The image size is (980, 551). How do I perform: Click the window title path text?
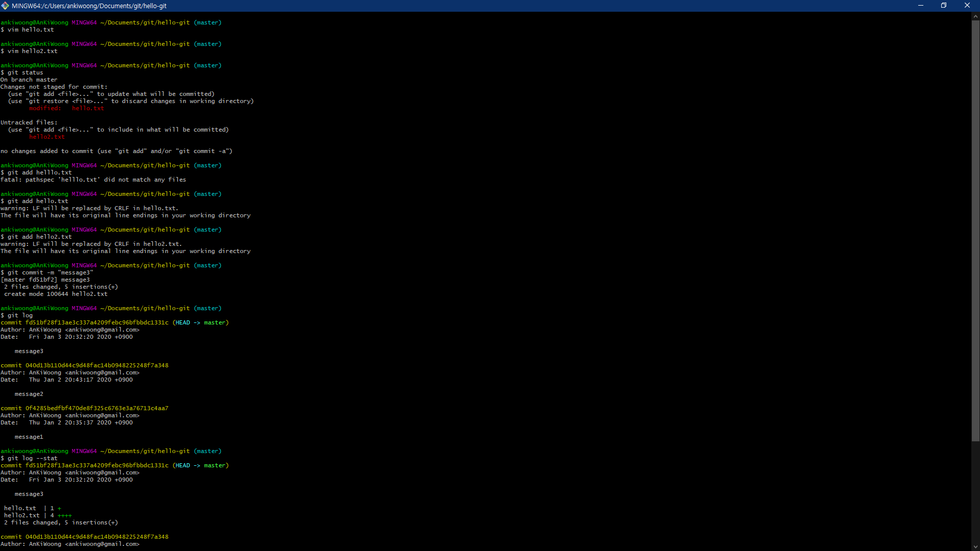click(89, 6)
